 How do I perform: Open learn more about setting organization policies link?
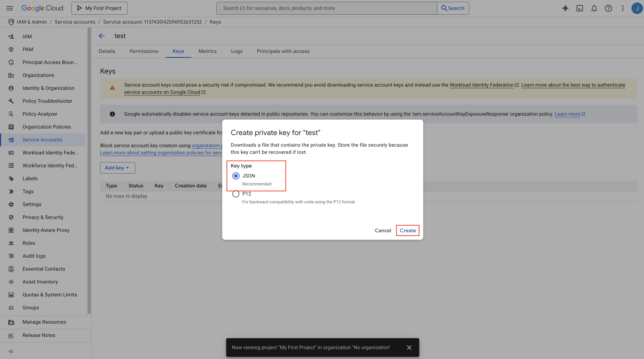click(x=161, y=153)
